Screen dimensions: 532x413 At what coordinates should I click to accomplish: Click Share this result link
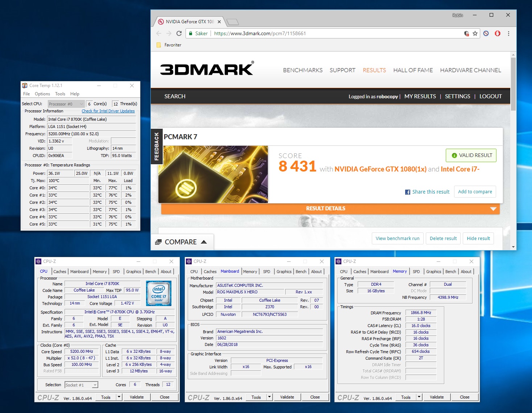(431, 192)
